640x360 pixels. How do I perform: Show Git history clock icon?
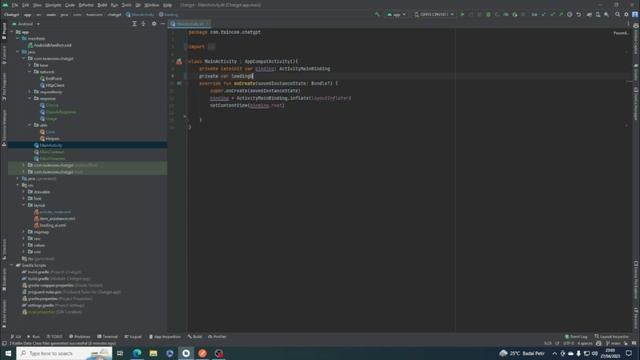pos(570,14)
